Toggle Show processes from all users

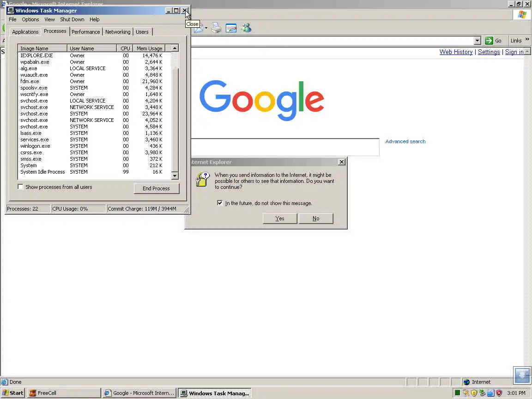tap(20, 187)
